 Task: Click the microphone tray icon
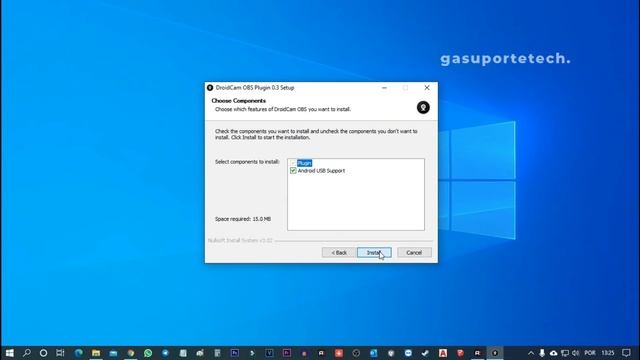pos(542,353)
